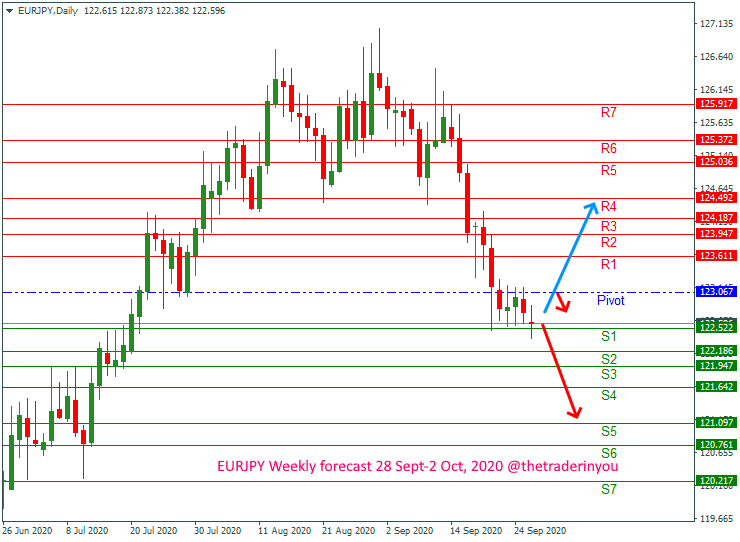This screenshot has height=542, width=740.
Task: Click the 127.135 price scale value
Action: point(716,24)
